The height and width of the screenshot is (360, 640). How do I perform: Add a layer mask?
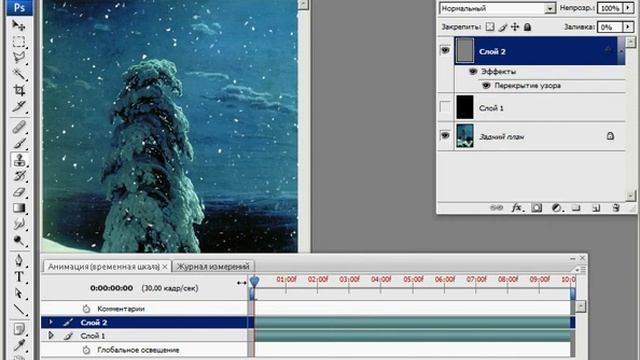tap(537, 208)
